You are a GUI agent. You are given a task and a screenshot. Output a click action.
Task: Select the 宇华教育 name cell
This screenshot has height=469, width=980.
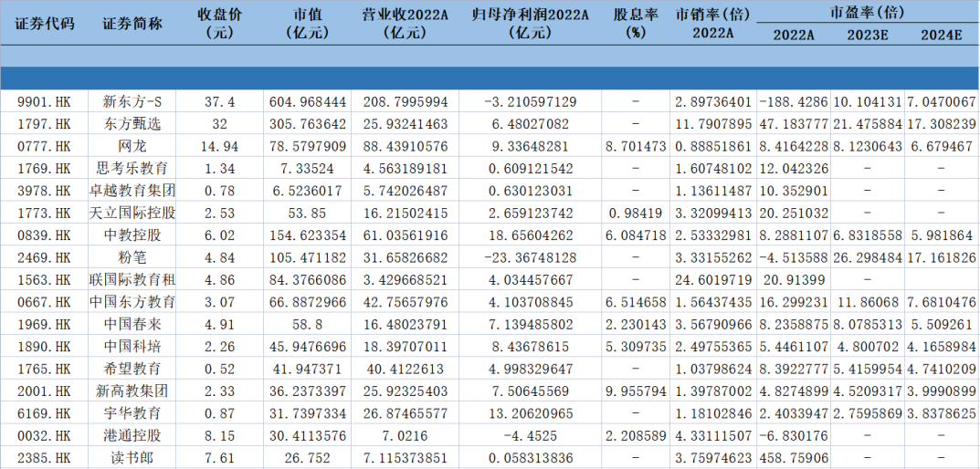[132, 412]
